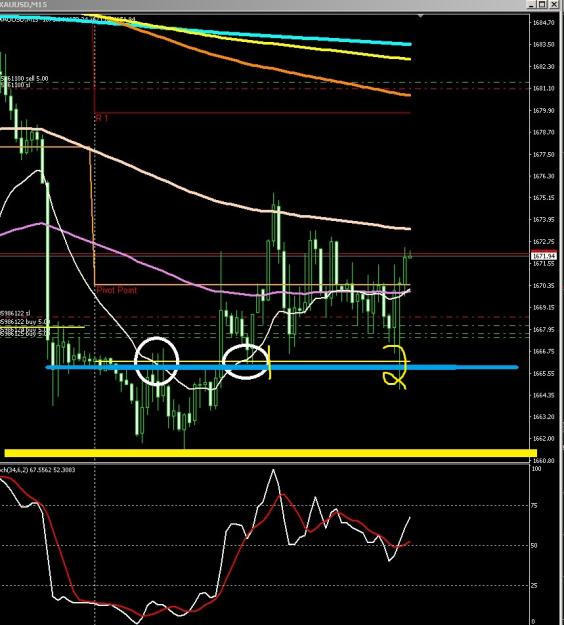Viewport: 564px width, 625px height.
Task: Select the current price label 1671.94
Action: point(544,256)
